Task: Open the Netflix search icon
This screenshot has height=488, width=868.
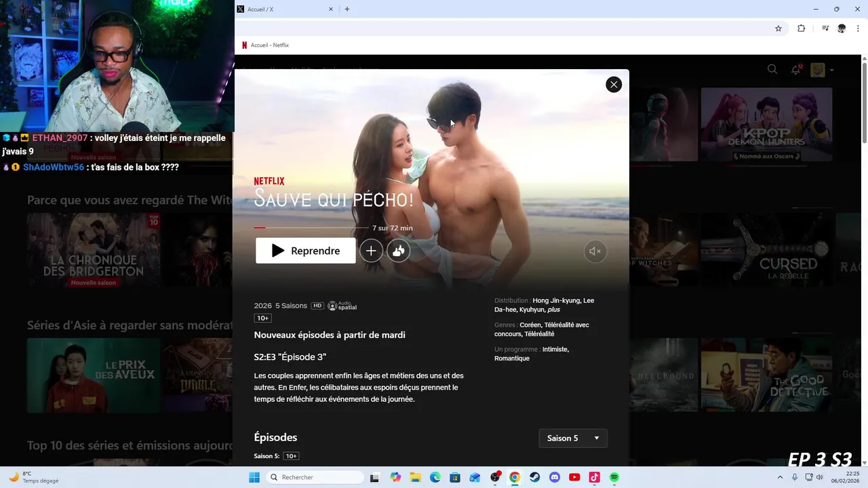Action: (x=772, y=69)
